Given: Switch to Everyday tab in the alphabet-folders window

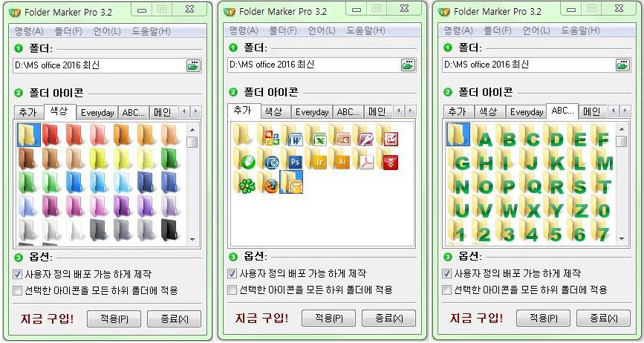Looking at the screenshot, I should pyautogui.click(x=527, y=112).
